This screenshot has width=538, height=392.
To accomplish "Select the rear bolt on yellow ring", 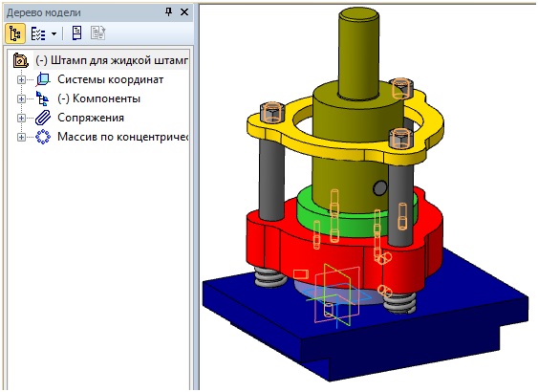I will click(x=401, y=88).
